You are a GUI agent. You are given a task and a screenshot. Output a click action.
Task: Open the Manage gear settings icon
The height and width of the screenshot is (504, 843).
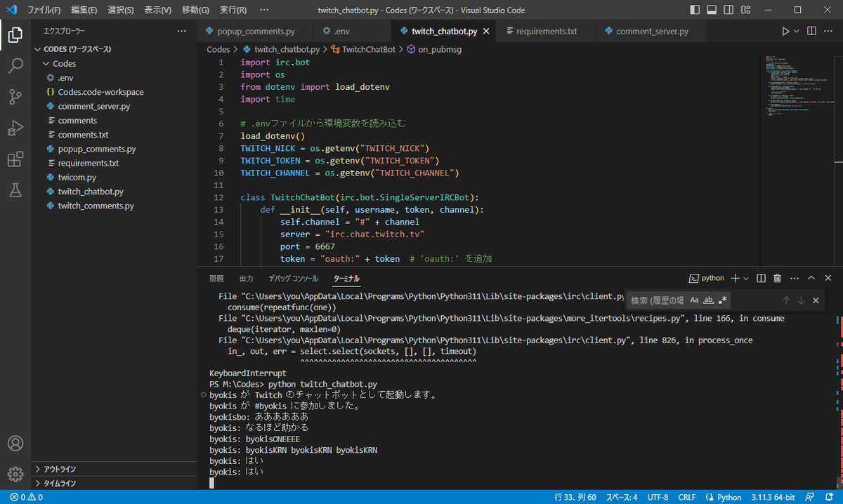15,474
